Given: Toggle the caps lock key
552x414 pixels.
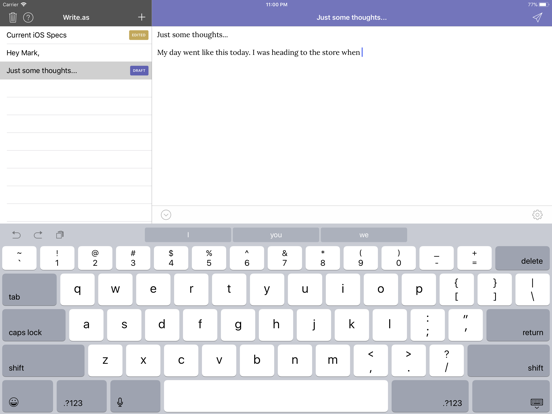Looking at the screenshot, I should click(34, 325).
